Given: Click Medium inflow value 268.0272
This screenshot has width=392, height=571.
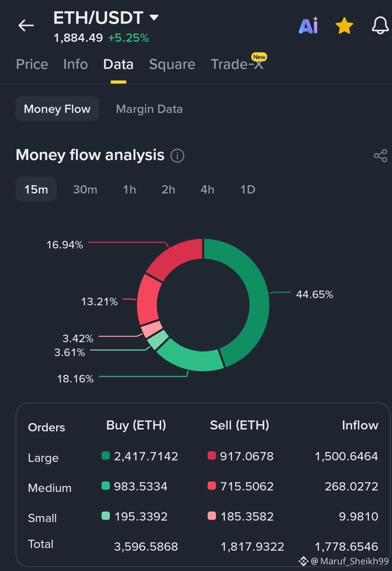Looking at the screenshot, I should pos(351,486).
